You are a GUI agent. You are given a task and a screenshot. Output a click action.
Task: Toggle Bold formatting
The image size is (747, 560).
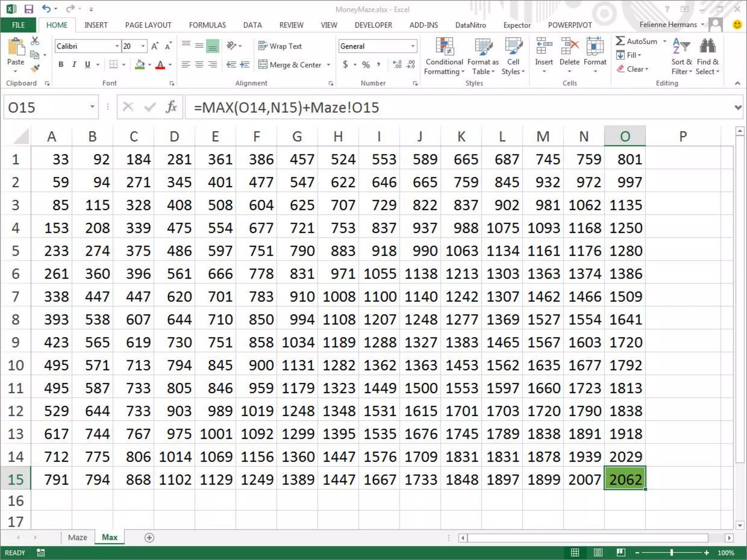[61, 65]
